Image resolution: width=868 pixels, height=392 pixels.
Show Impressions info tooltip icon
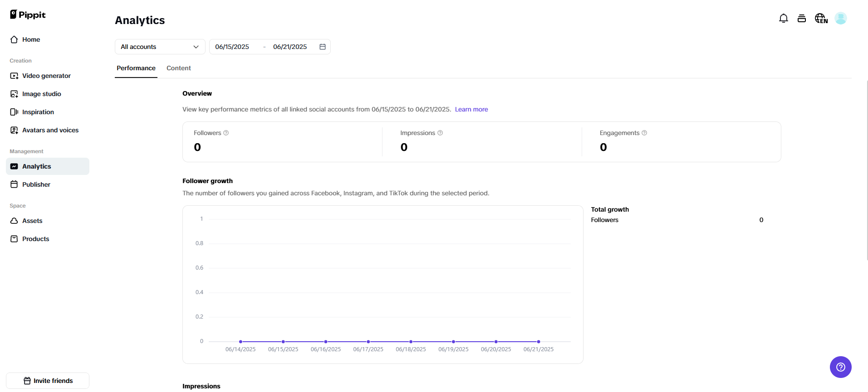[440, 133]
